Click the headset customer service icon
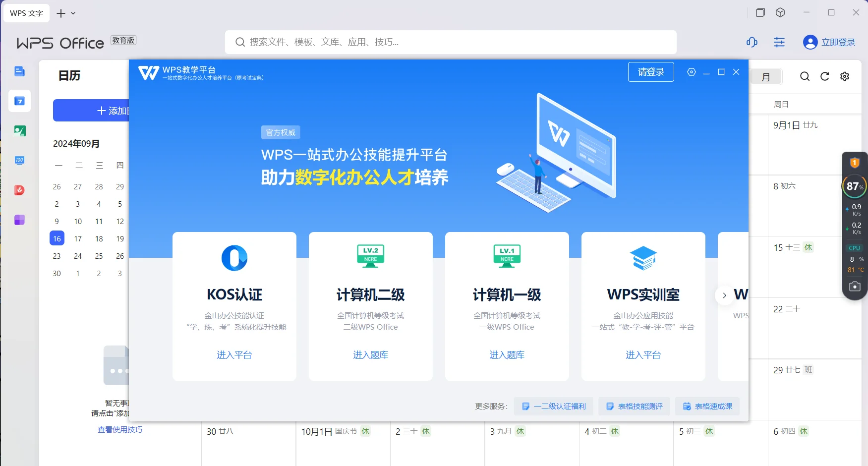Image resolution: width=868 pixels, height=466 pixels. (752, 42)
